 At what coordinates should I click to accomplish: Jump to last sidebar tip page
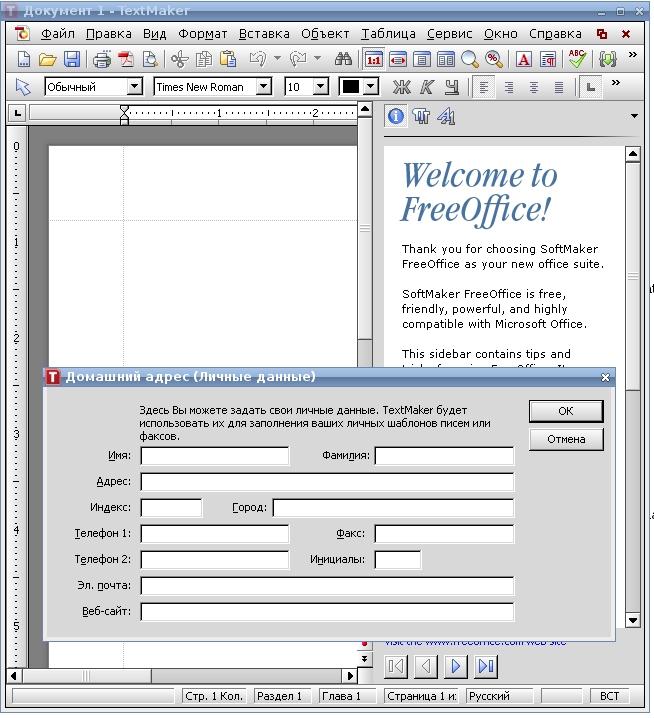pos(486,666)
